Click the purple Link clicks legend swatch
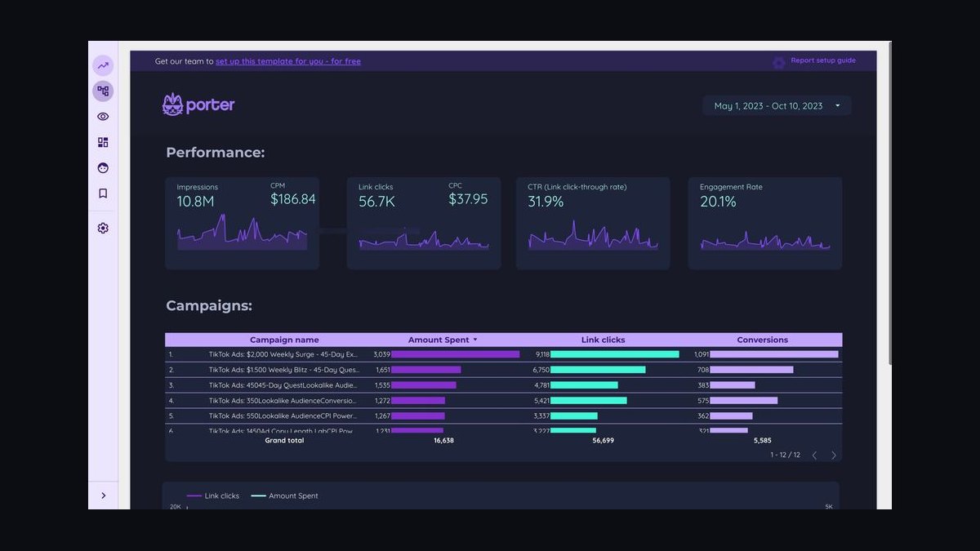 [x=194, y=496]
